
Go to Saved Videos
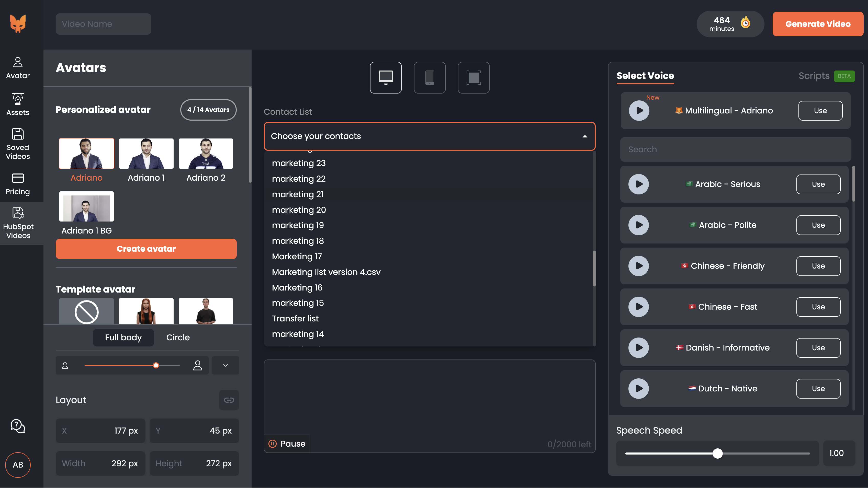coord(18,144)
